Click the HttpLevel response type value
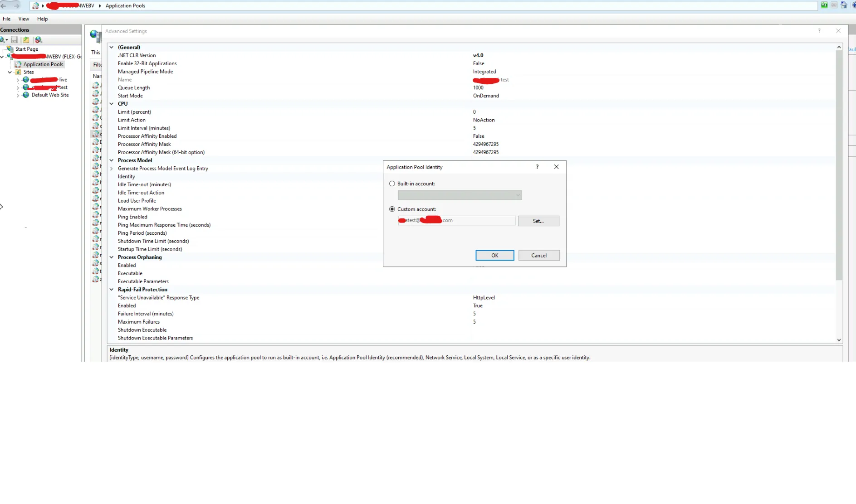This screenshot has width=856, height=504. (484, 298)
